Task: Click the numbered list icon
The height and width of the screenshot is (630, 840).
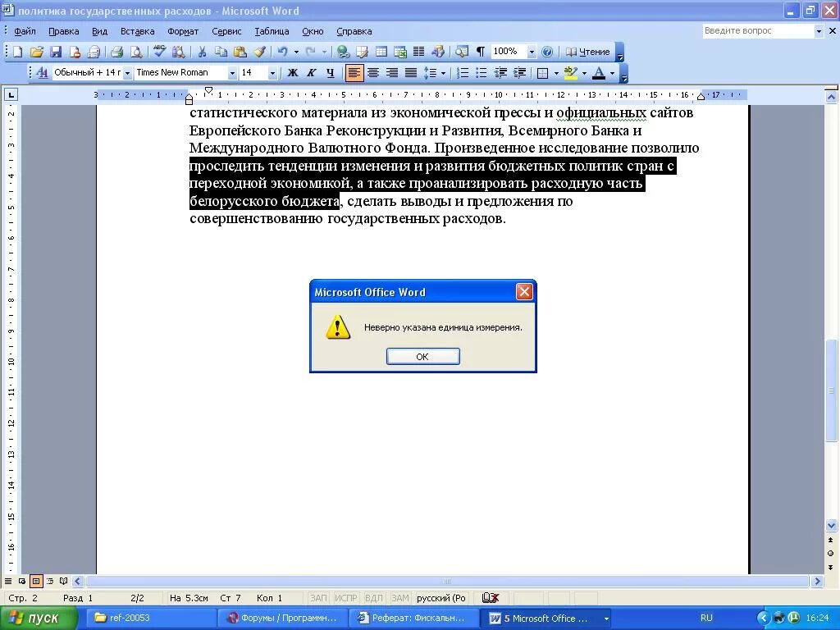Action: [463, 72]
